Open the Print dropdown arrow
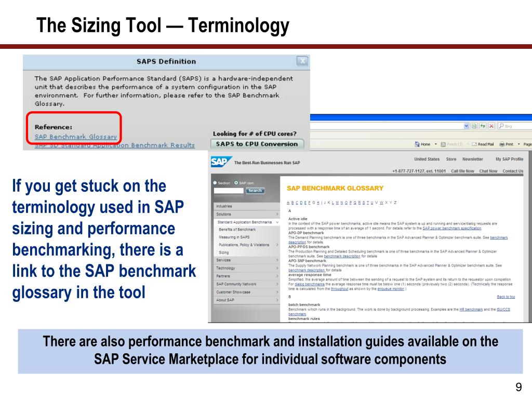532x399 pixels. click(x=519, y=144)
